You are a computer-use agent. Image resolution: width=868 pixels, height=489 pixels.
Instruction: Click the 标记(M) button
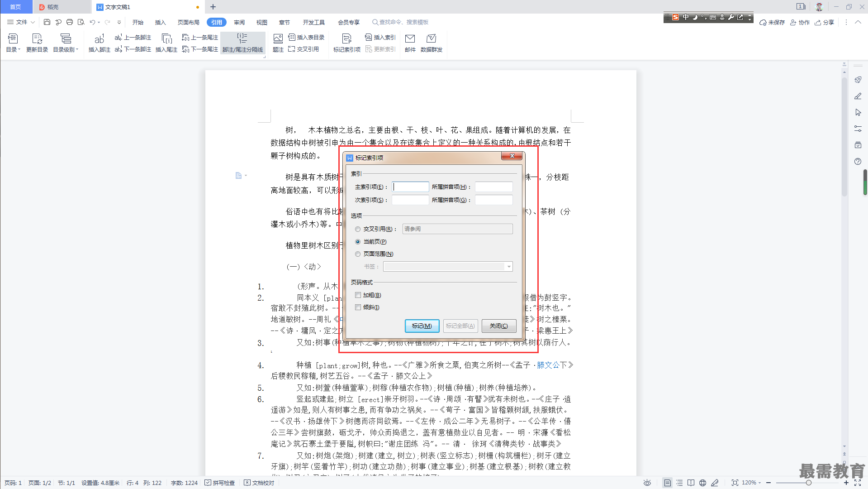(422, 326)
